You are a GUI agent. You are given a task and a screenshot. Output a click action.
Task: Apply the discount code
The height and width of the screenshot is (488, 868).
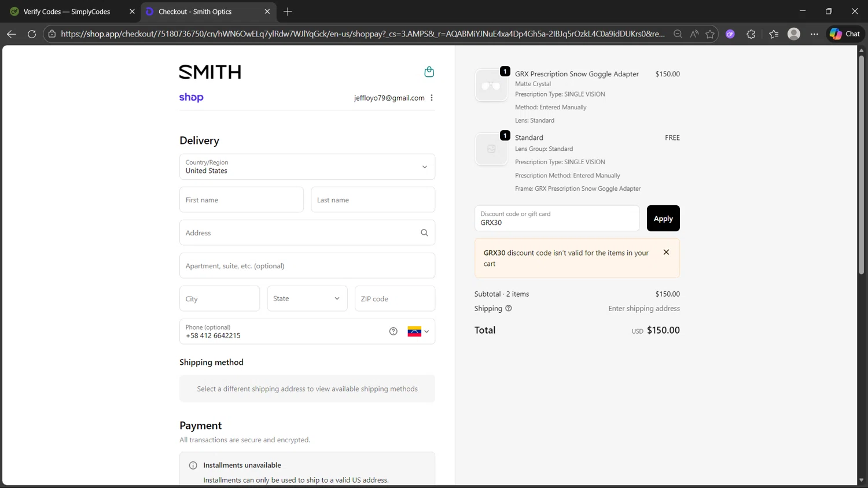click(663, 219)
